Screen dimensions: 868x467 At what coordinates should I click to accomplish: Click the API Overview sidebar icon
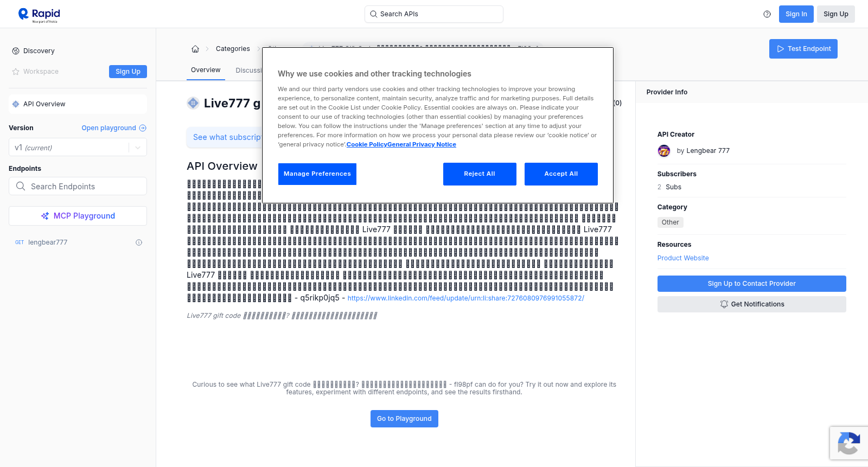click(x=16, y=104)
